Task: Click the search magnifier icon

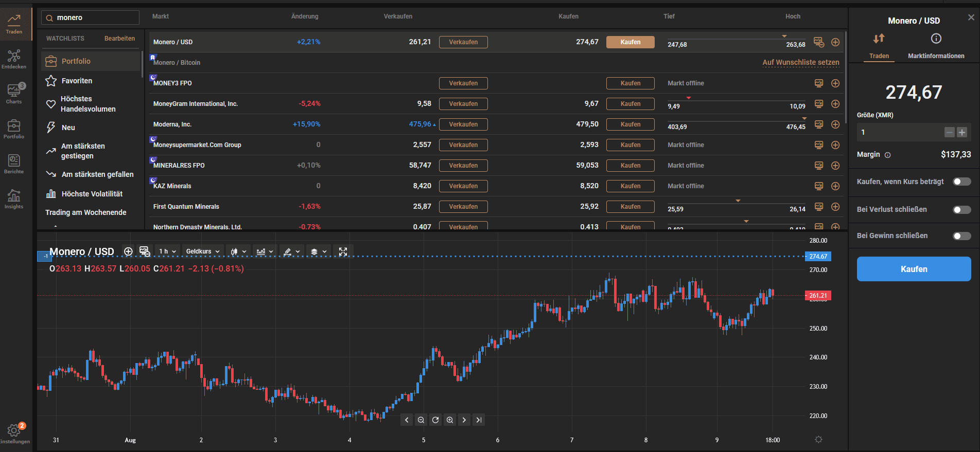Action: (49, 18)
